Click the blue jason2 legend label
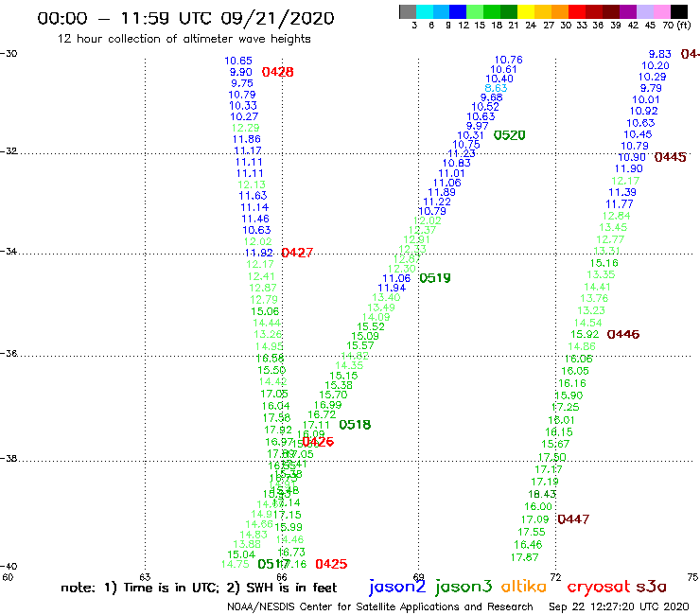700x615 pixels. coord(397,588)
